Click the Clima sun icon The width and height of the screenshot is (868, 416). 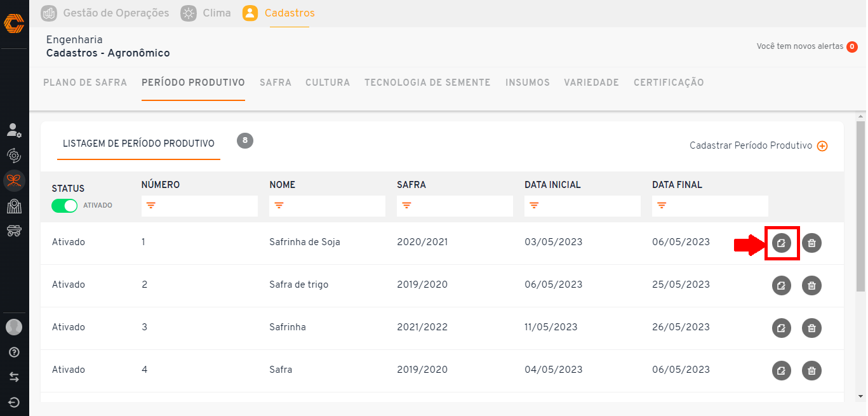[x=189, y=13]
